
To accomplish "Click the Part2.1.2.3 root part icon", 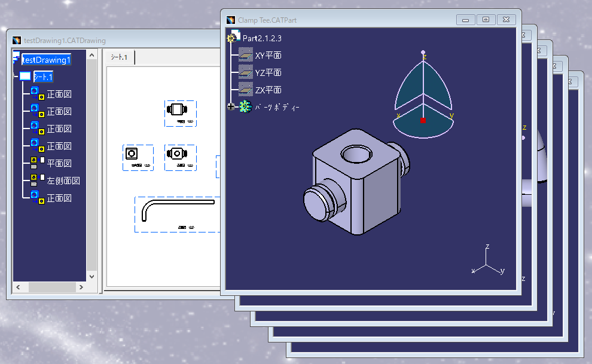I will pos(231,37).
